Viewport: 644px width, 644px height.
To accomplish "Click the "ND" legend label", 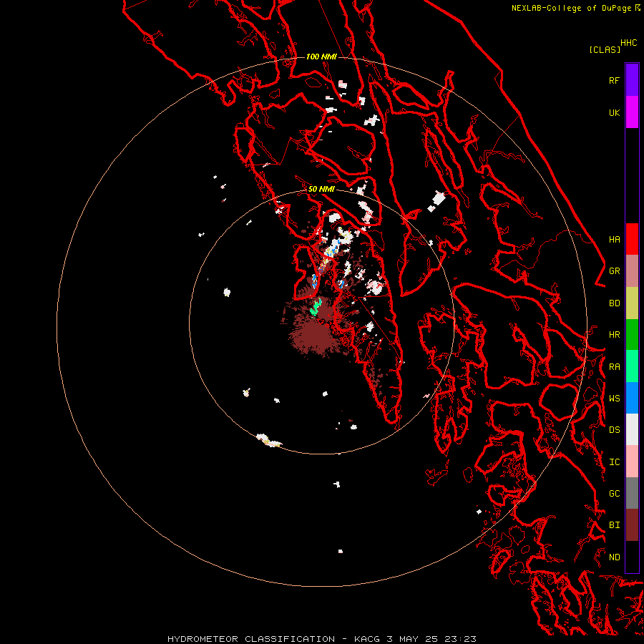I will click(x=614, y=557).
